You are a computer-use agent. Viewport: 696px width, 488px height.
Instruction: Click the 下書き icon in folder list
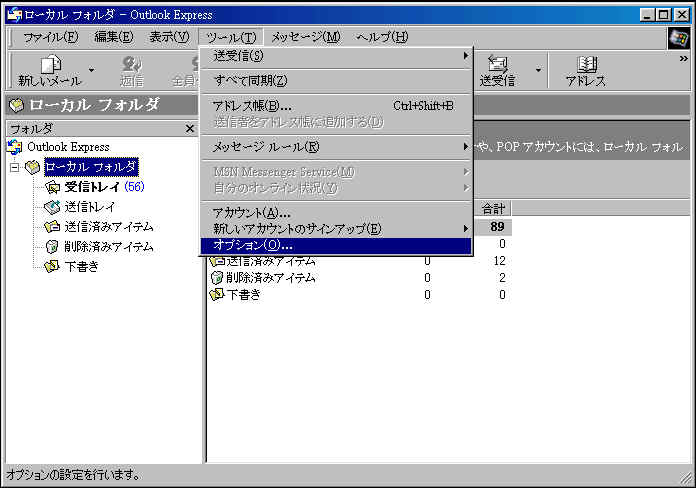point(217,294)
